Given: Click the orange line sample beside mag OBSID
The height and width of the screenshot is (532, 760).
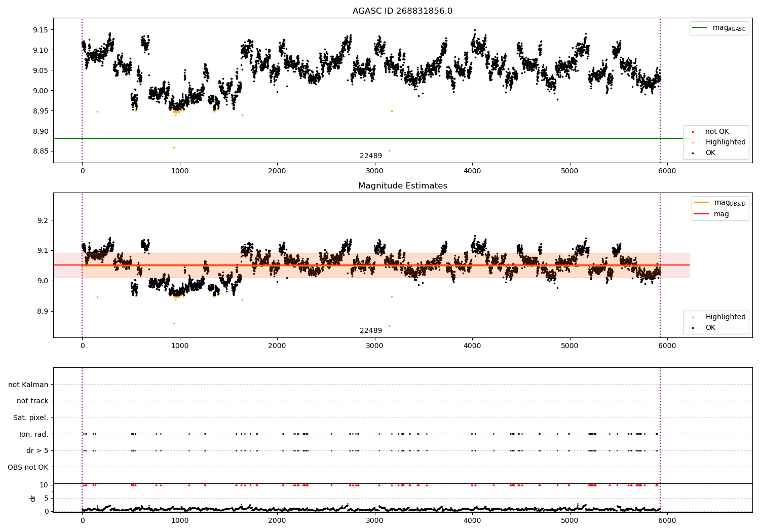Looking at the screenshot, I should coord(702,203).
